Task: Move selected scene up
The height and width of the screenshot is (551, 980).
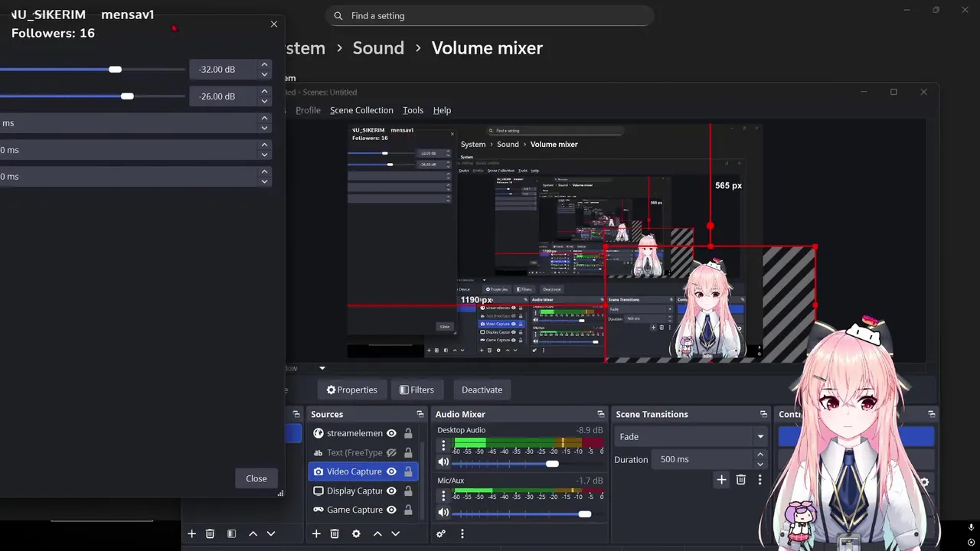Action: tap(253, 533)
